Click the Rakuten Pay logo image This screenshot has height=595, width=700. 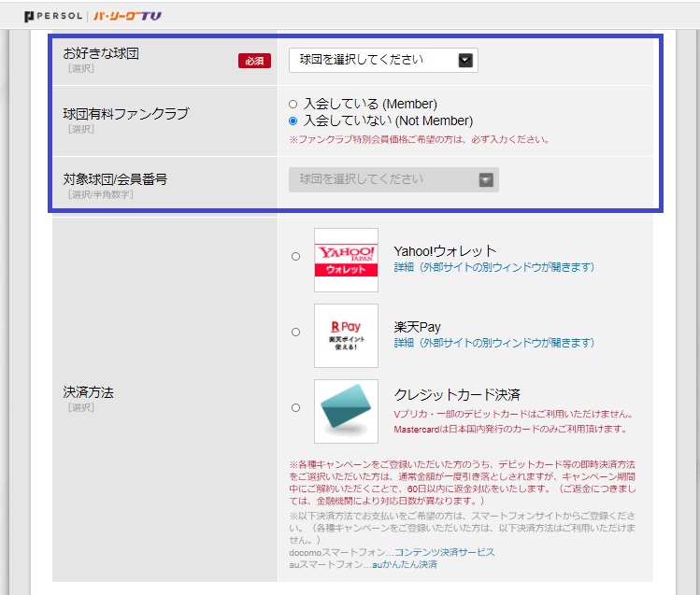(346, 335)
